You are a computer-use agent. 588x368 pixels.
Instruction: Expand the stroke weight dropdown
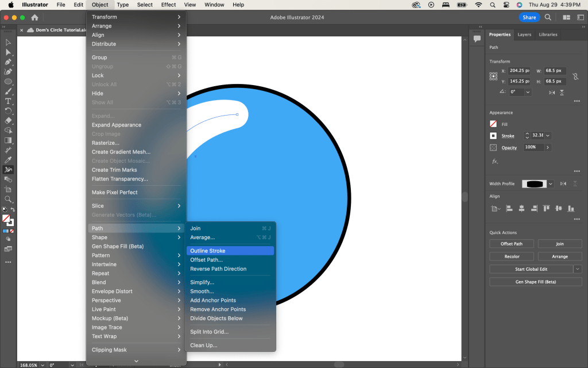point(548,136)
